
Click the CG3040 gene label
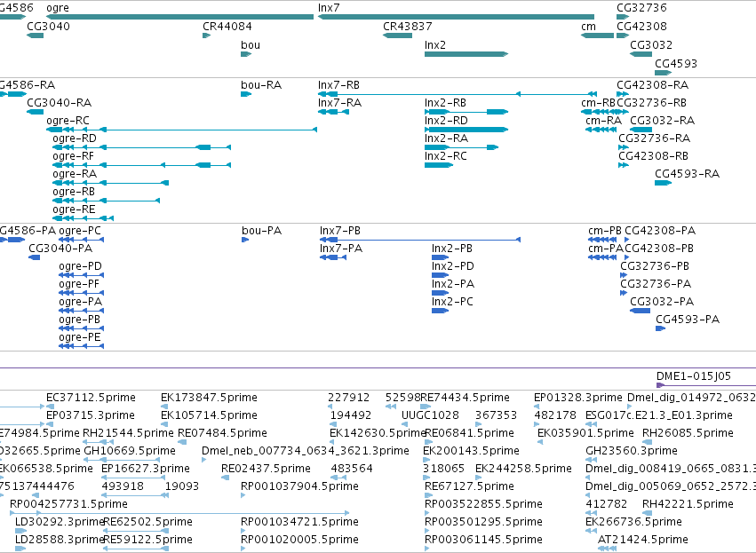point(48,27)
